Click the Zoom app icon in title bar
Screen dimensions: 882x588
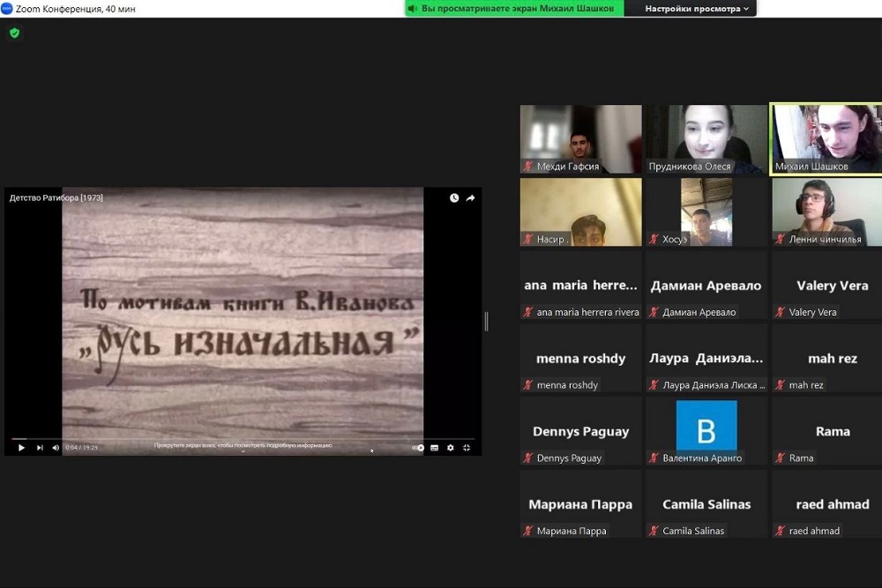pos(7,9)
